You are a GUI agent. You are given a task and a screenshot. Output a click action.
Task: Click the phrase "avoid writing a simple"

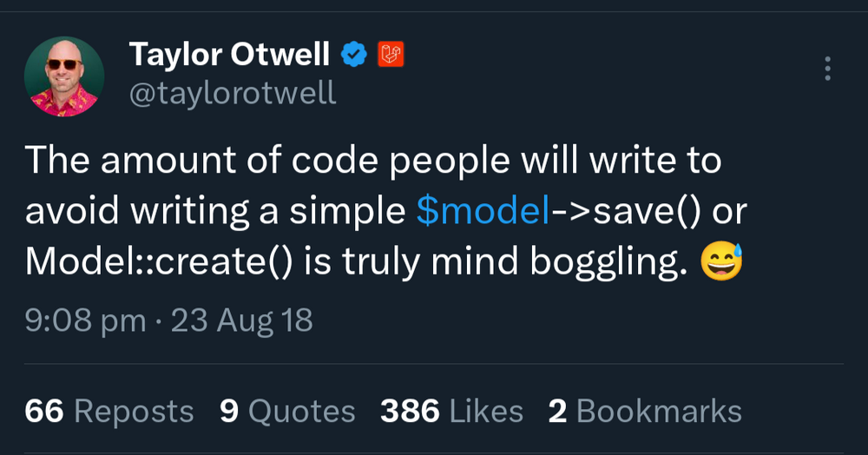tap(216, 212)
